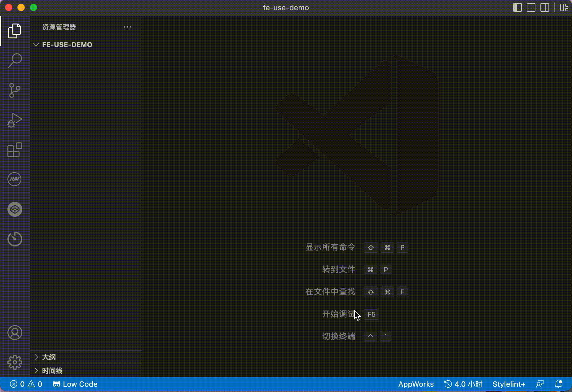
Task: Open the time tracker gauge icon panel
Action: point(15,239)
